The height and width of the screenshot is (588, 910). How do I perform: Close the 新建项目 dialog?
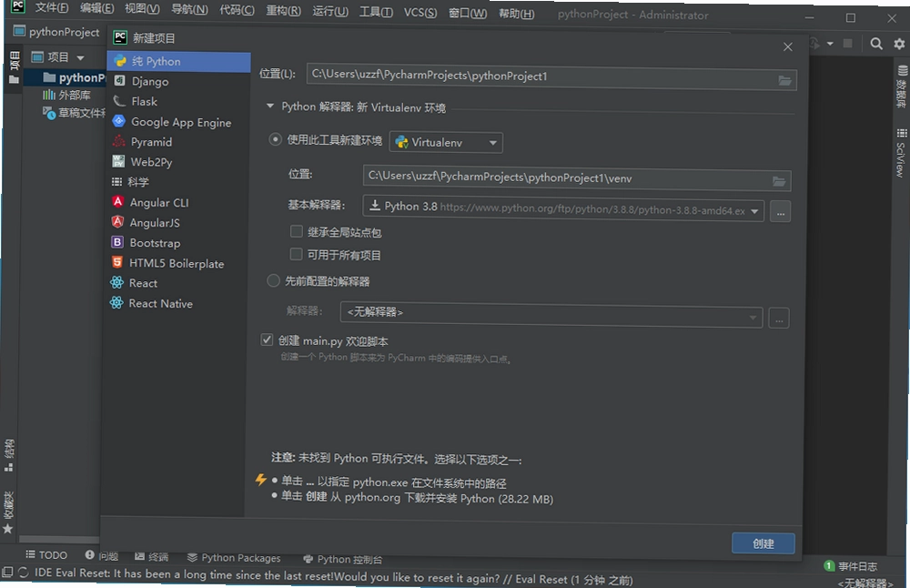pos(787,47)
